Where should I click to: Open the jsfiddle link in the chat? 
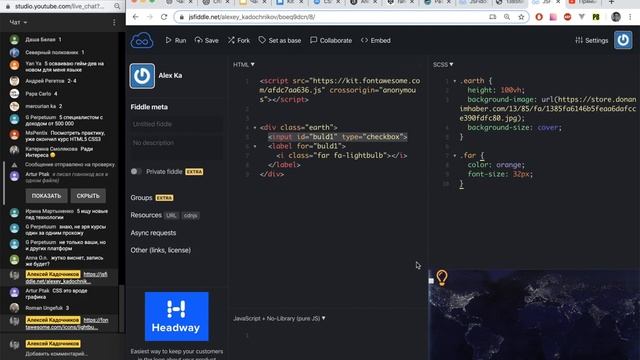tap(67, 278)
